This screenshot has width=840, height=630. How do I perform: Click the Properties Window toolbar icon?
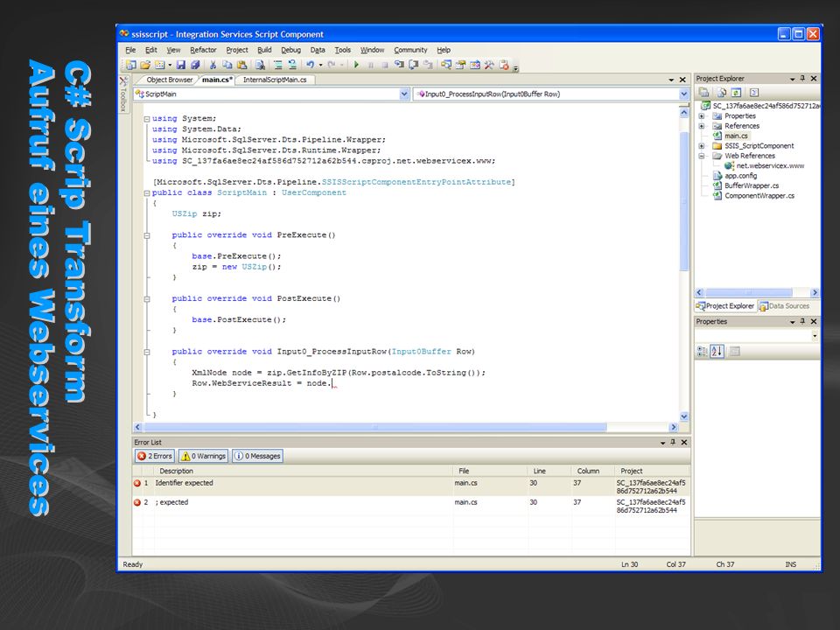pos(461,65)
